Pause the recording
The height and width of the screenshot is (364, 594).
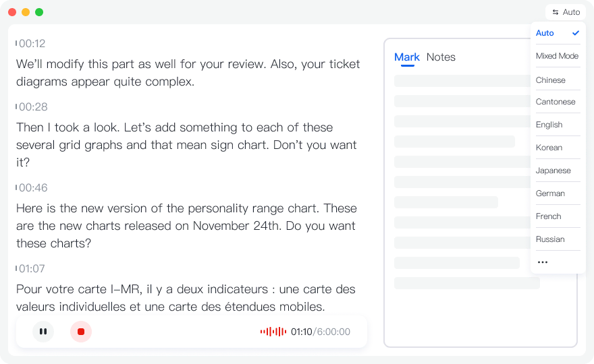coord(43,332)
